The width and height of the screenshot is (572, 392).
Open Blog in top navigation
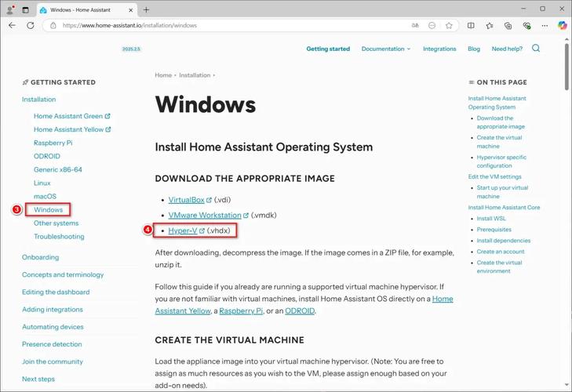pos(474,49)
